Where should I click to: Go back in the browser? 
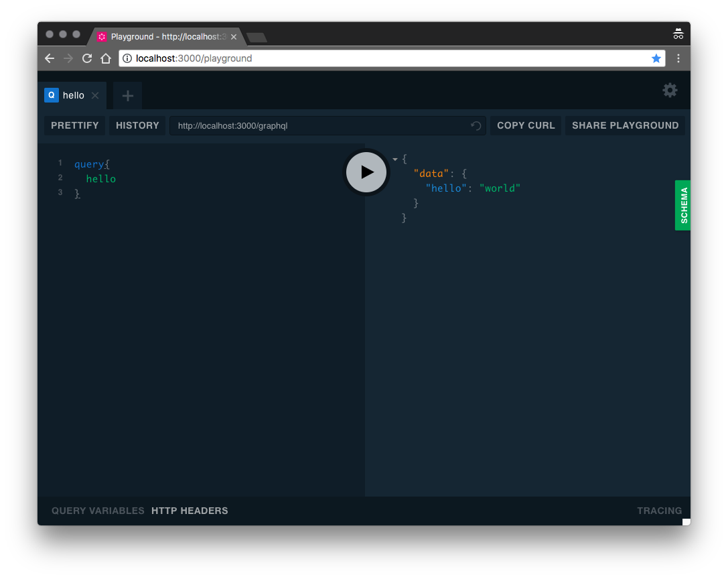click(x=50, y=58)
